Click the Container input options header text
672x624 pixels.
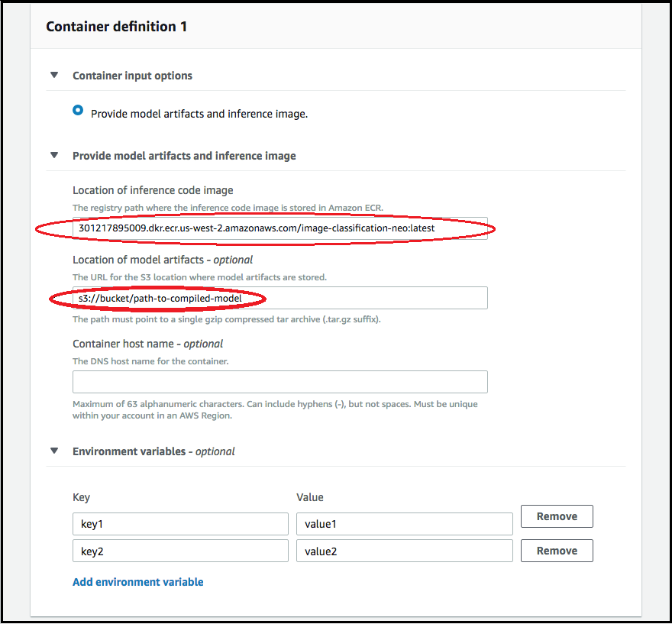pos(132,75)
